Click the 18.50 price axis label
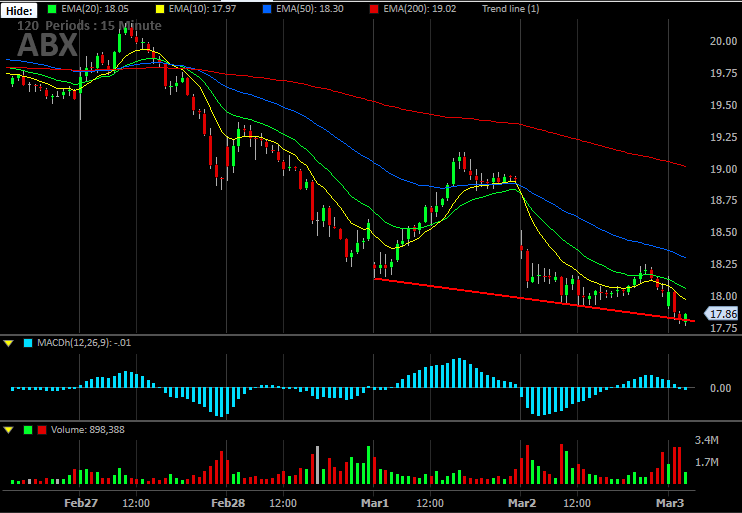 pos(723,232)
